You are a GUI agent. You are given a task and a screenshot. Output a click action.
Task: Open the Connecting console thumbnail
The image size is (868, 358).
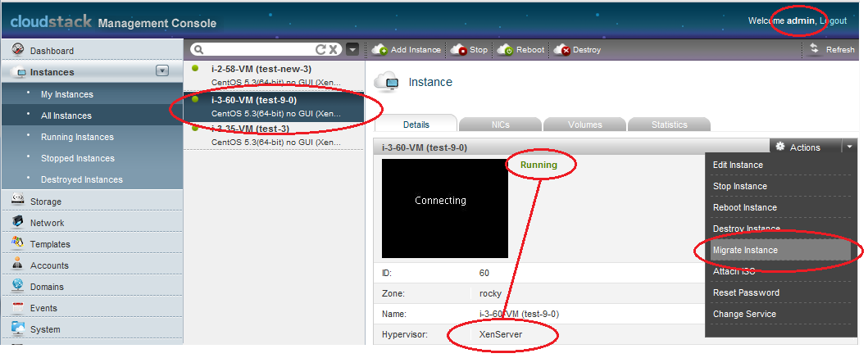[440, 208]
